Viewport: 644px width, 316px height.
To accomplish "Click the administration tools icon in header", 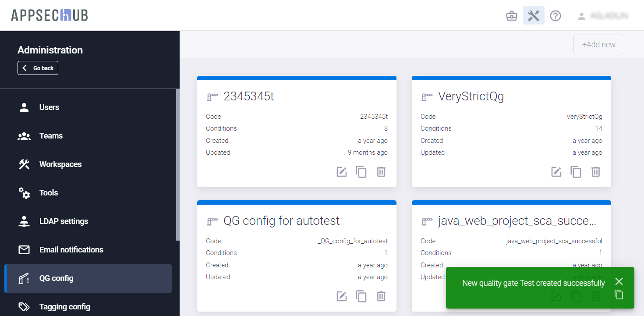I will (x=534, y=16).
